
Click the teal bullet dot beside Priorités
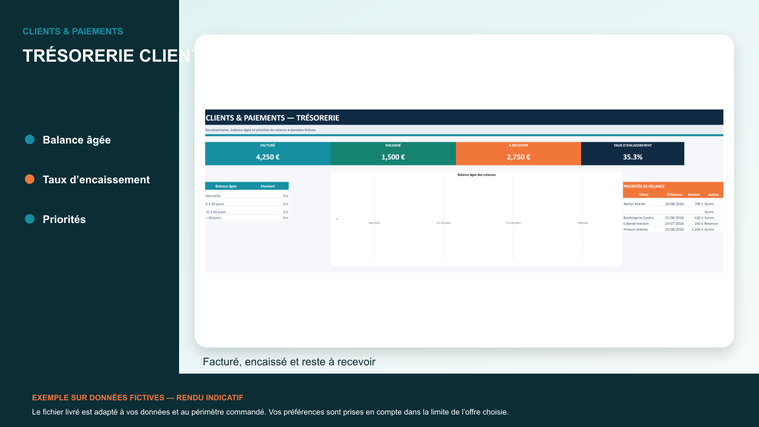30,219
